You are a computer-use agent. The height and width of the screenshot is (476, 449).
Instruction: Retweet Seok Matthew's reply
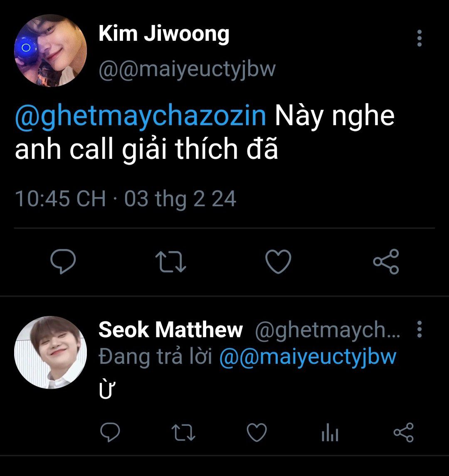(183, 432)
